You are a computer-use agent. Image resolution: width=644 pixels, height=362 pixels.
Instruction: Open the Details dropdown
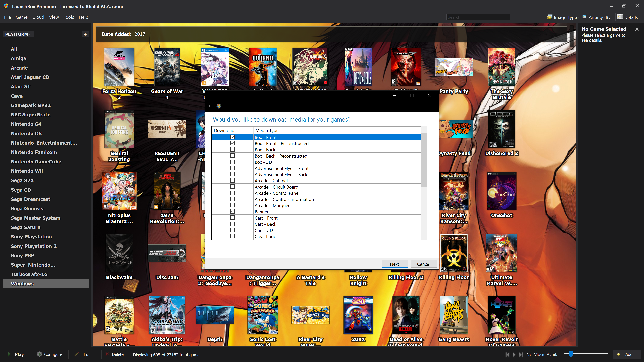[x=629, y=17]
